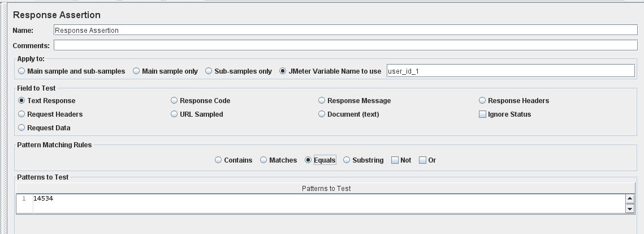The image size is (644, 234).
Task: Choose Response Code radio button
Action: 175,101
